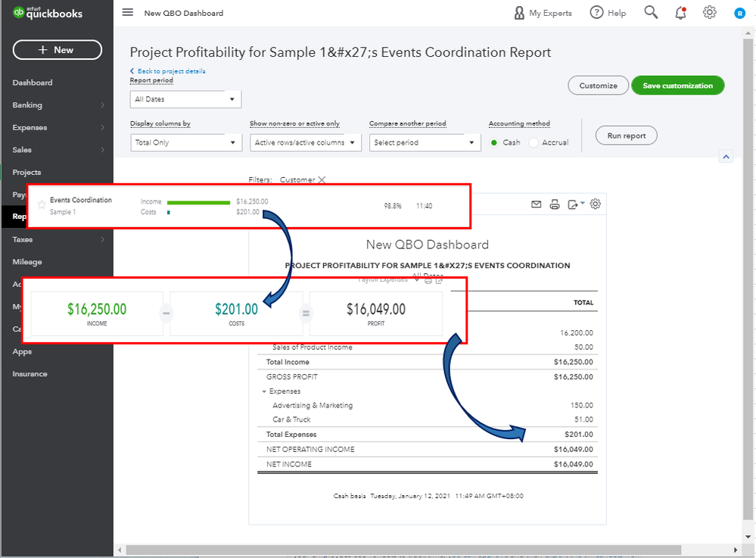
Task: Click Advertising & Marketing row
Action: click(x=427, y=406)
